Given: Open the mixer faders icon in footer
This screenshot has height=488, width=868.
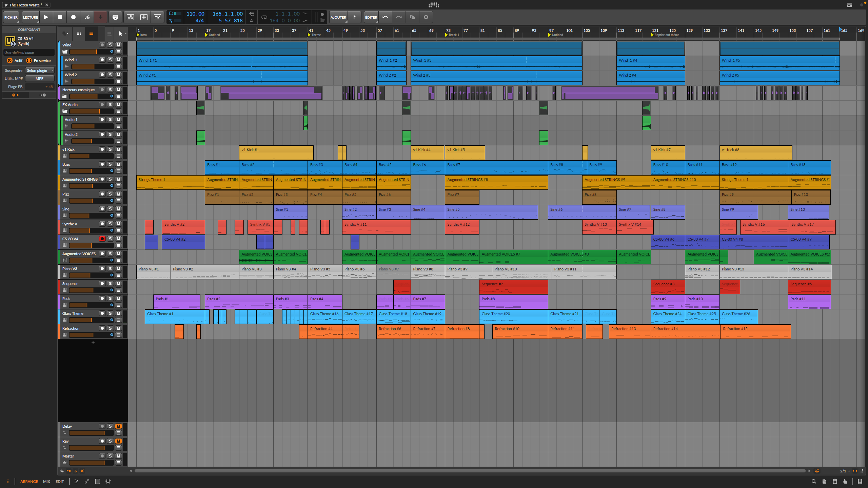Looking at the screenshot, I should click(x=108, y=481).
